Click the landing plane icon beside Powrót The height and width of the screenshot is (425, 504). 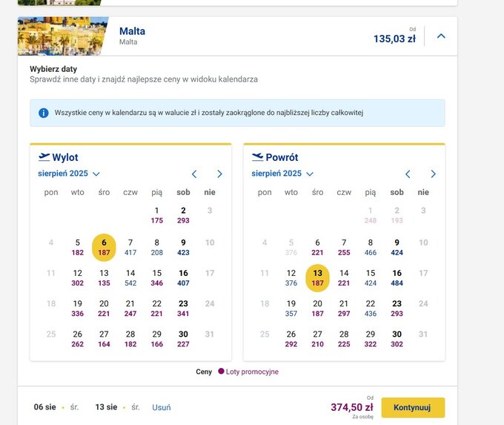[x=257, y=157]
